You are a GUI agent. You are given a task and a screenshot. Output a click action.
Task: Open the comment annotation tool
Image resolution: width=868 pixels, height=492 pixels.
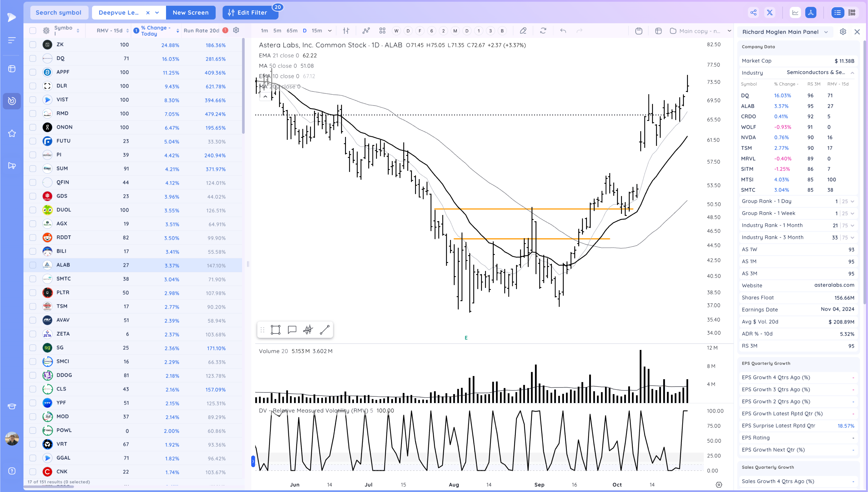tap(292, 329)
